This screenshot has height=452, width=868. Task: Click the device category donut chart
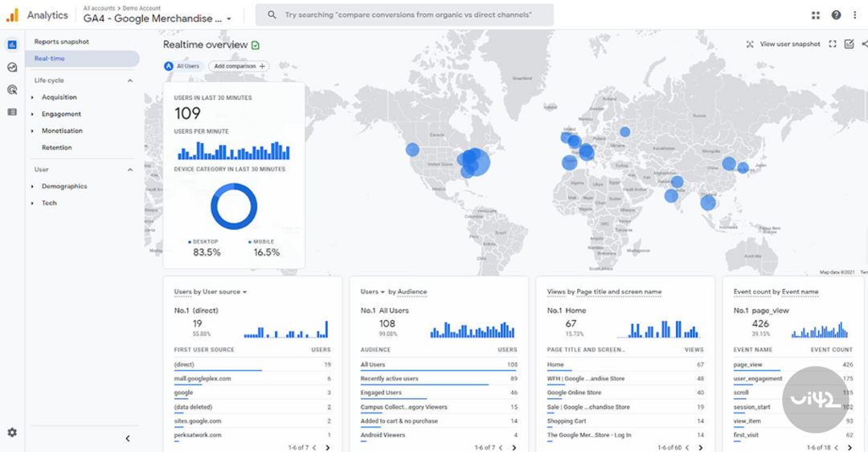pos(234,207)
